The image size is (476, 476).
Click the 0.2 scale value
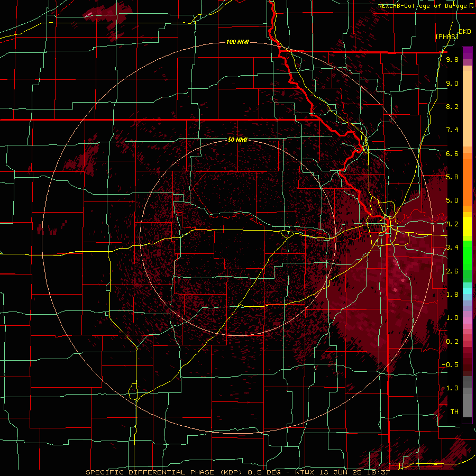tap(452, 342)
